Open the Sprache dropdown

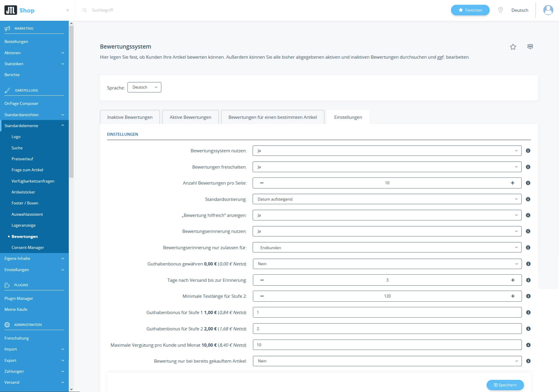click(144, 87)
